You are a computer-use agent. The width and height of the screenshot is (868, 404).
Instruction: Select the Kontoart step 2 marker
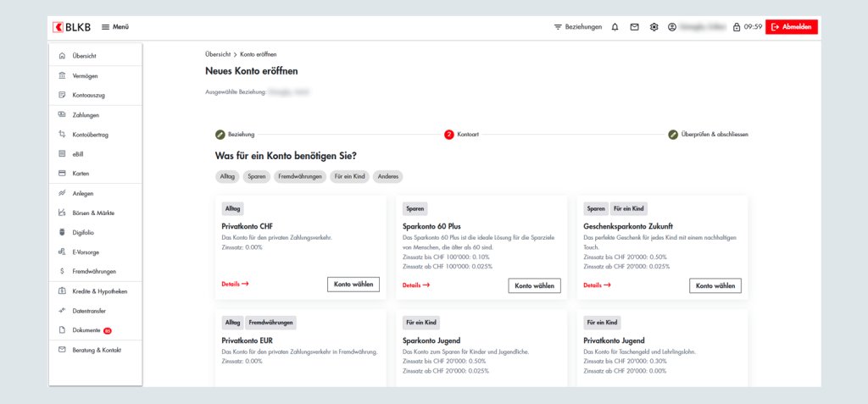pyautogui.click(x=449, y=134)
